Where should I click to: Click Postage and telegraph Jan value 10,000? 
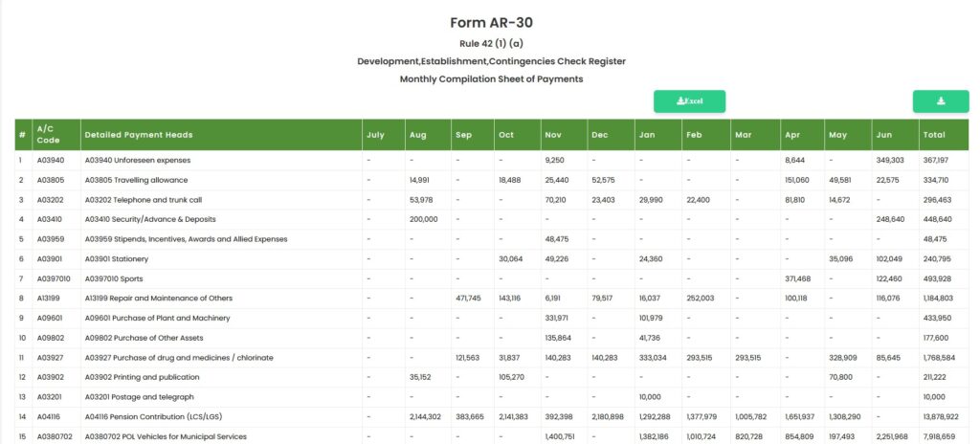click(650, 397)
